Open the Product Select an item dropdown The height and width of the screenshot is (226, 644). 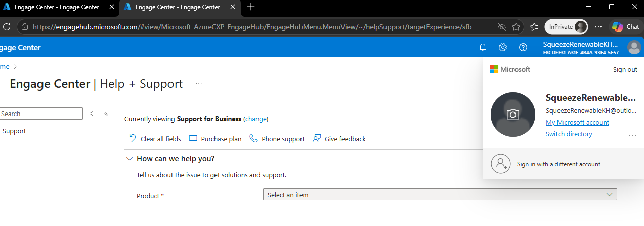pyautogui.click(x=440, y=195)
